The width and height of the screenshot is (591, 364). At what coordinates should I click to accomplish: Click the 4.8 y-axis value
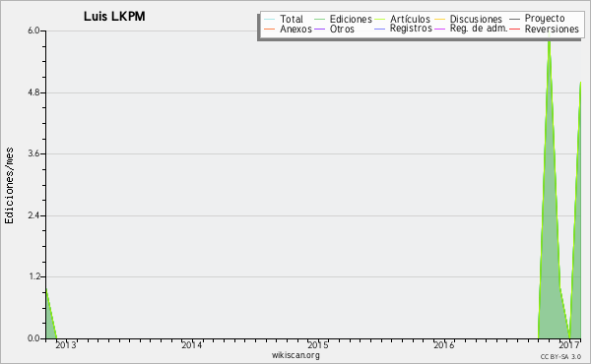click(x=33, y=92)
